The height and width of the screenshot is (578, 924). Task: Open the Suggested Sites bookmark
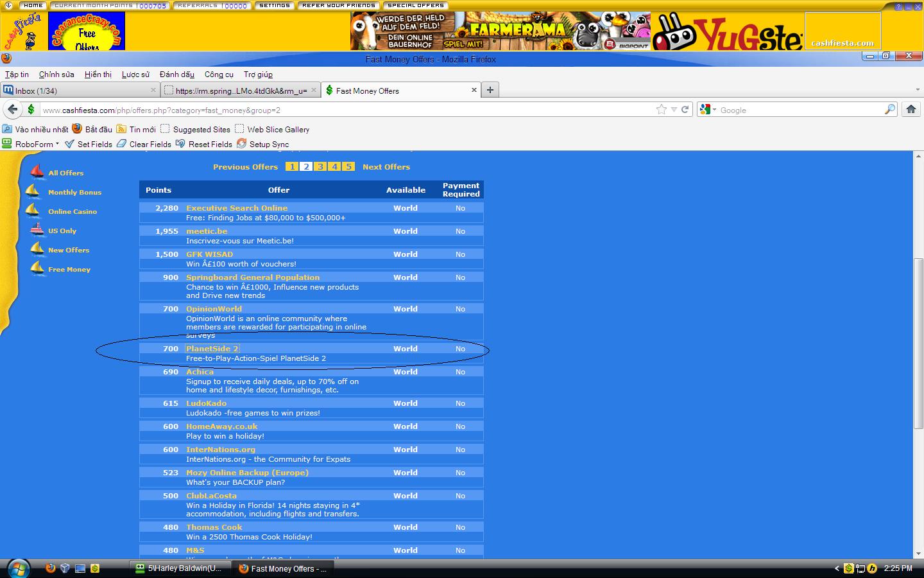coord(195,129)
